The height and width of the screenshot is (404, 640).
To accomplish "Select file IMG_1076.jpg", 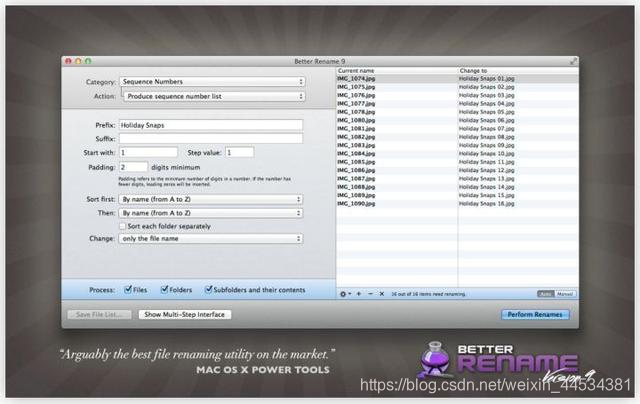I will coord(356,95).
